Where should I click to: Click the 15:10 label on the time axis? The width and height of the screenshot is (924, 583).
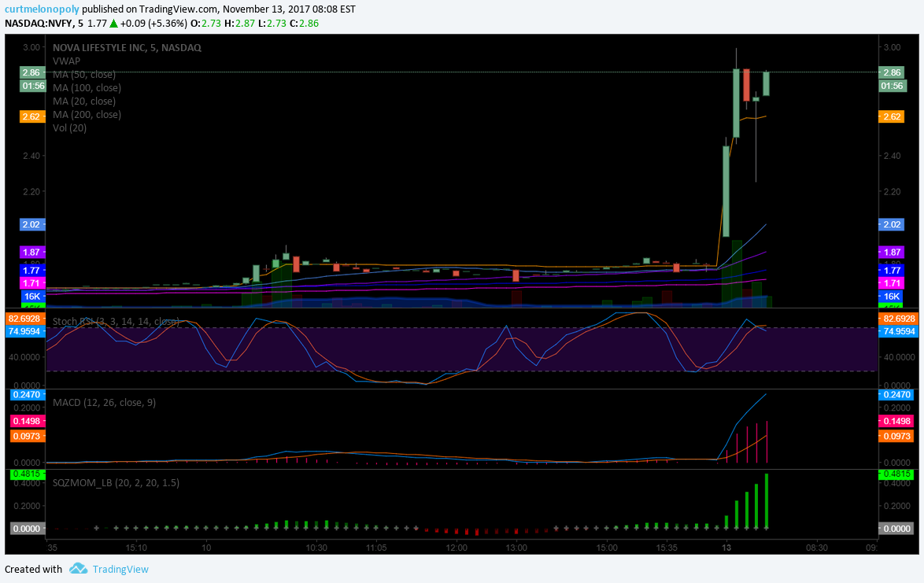[136, 547]
